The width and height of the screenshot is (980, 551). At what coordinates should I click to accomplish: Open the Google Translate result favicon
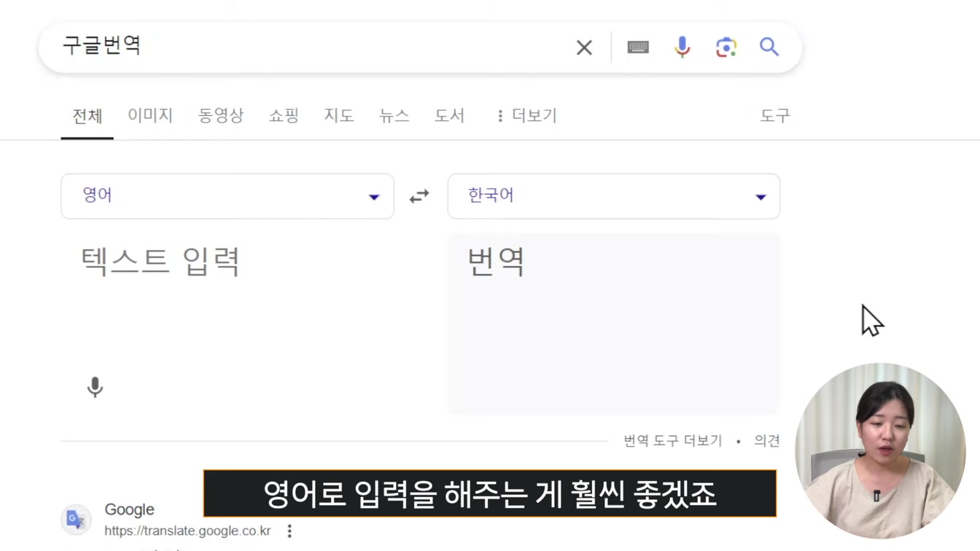pos(76,520)
